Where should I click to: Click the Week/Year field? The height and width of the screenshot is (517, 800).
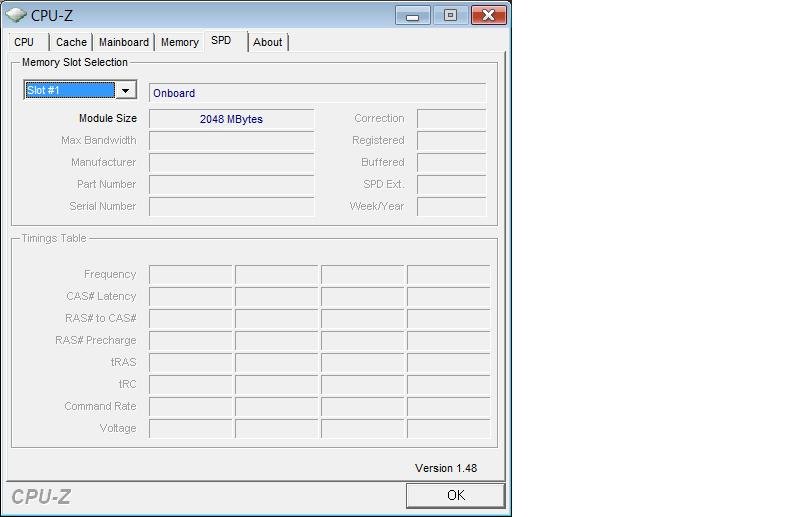pyautogui.click(x=452, y=207)
